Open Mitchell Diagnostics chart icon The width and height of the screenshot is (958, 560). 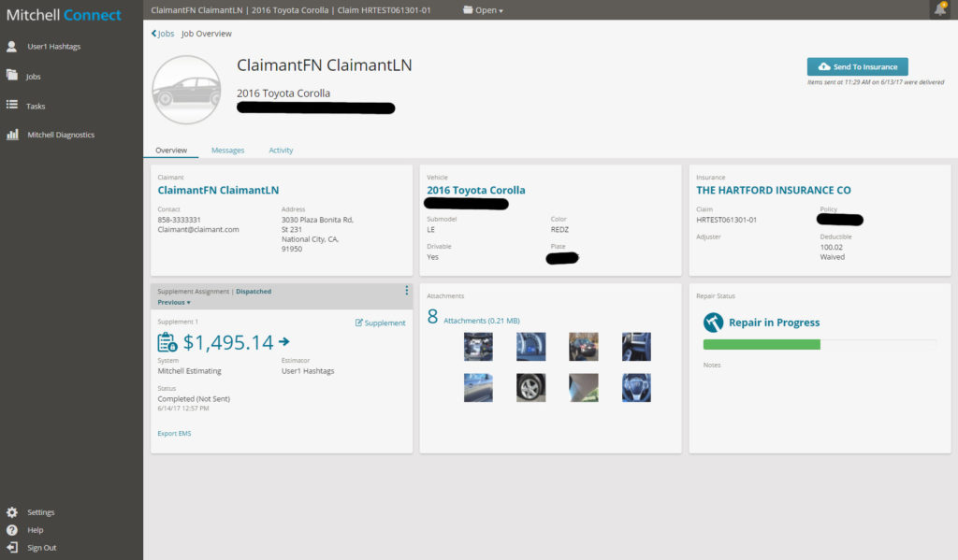pos(12,135)
